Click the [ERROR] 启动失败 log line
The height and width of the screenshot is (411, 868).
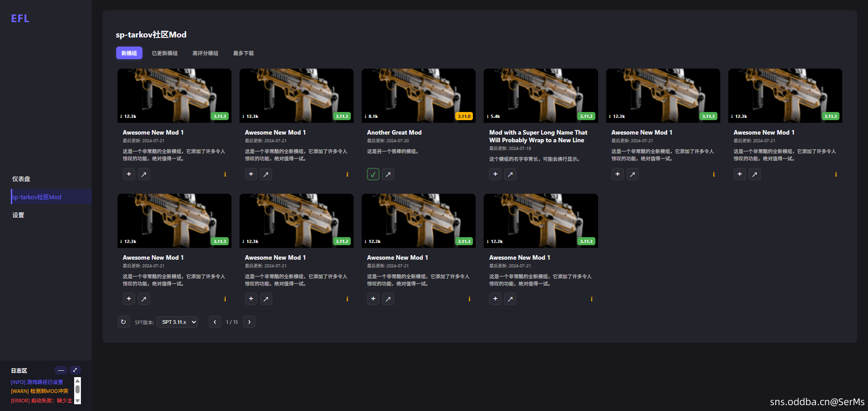click(42, 401)
